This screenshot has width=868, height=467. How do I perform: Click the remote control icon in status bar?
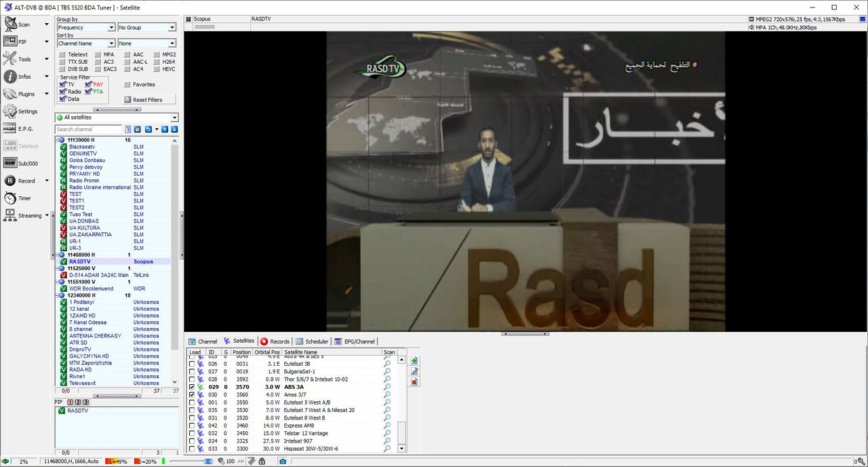pos(252,462)
